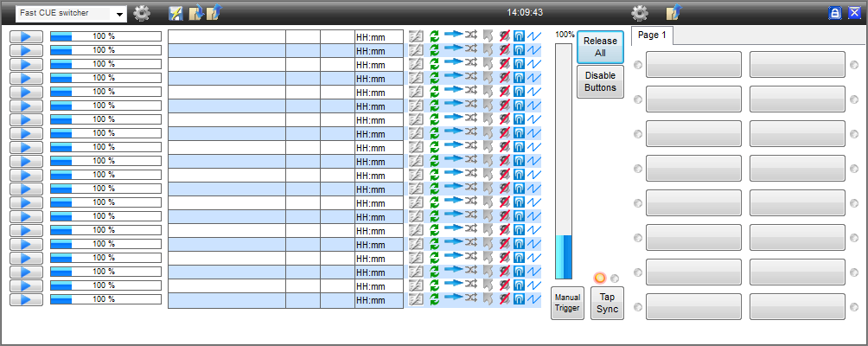Click the blue sawtooth ramp icon in the first row

(x=533, y=36)
